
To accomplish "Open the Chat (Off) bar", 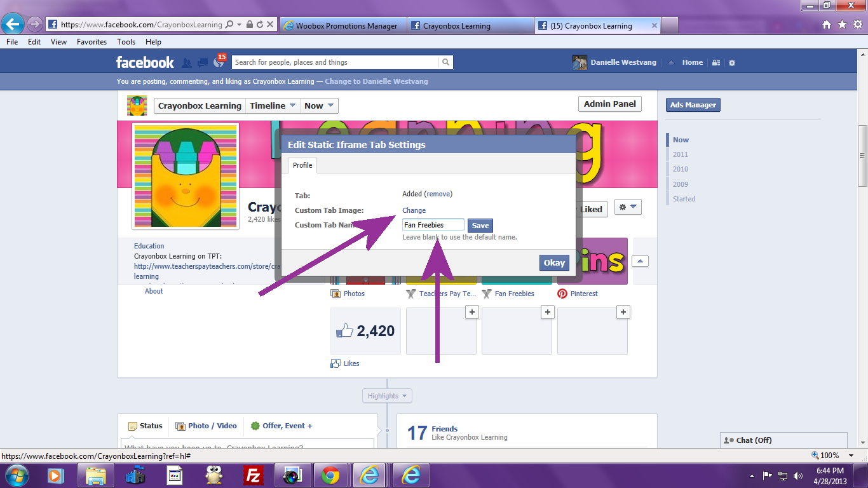I will click(x=784, y=440).
